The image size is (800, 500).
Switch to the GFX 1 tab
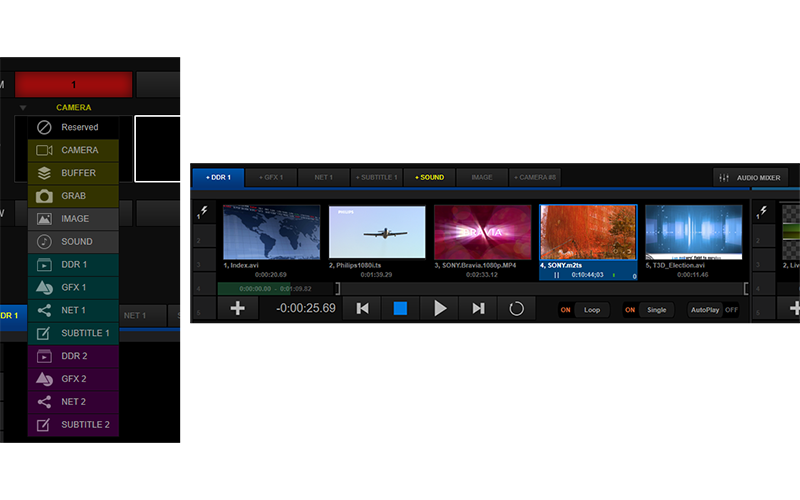coord(271,177)
